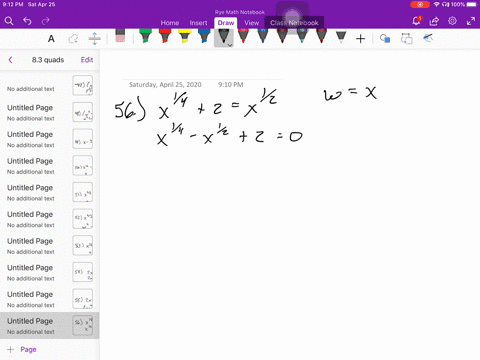Open the notifications bell
480x360 pixels.
tap(416, 21)
